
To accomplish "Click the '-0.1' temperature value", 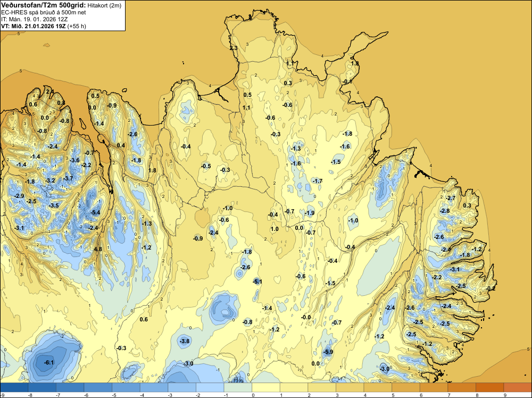I will 347,82.
